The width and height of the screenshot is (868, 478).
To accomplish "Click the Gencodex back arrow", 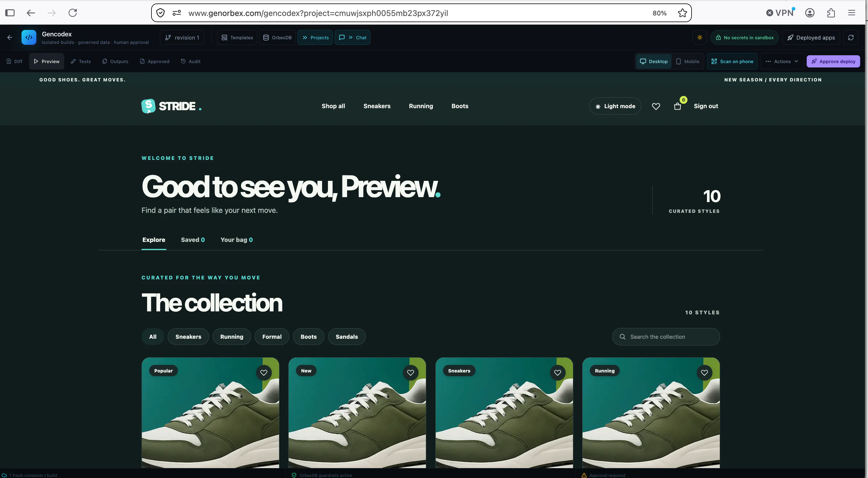I will (10, 38).
